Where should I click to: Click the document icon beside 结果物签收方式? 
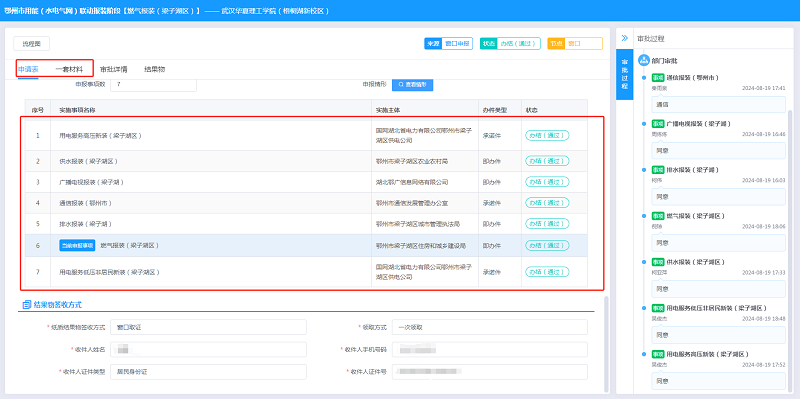(x=27, y=305)
